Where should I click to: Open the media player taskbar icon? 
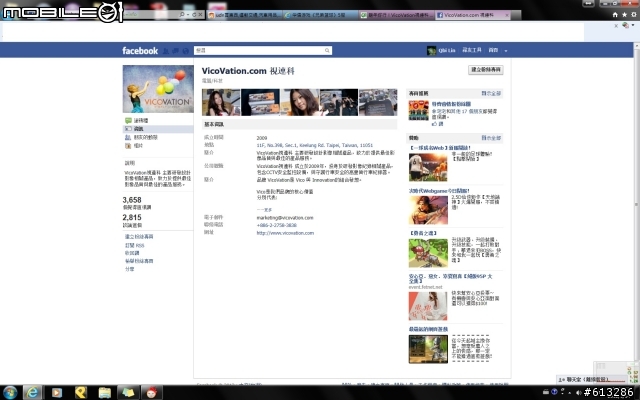coord(57,393)
